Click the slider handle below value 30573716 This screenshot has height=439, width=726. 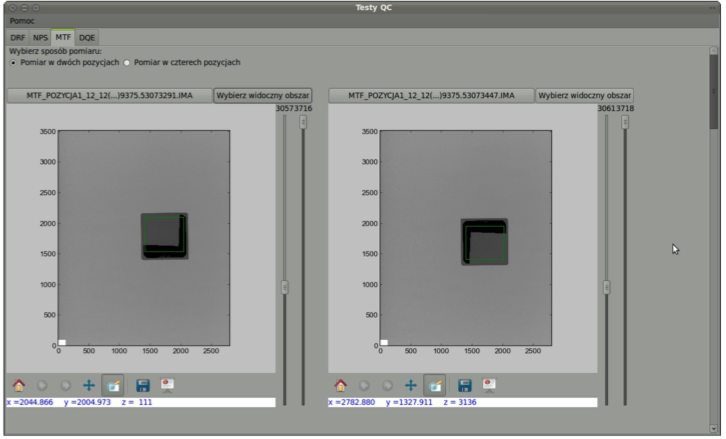coord(303,121)
